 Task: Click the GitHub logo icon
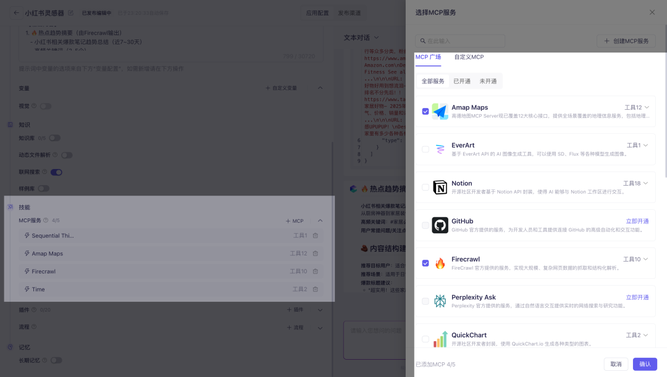coord(440,225)
